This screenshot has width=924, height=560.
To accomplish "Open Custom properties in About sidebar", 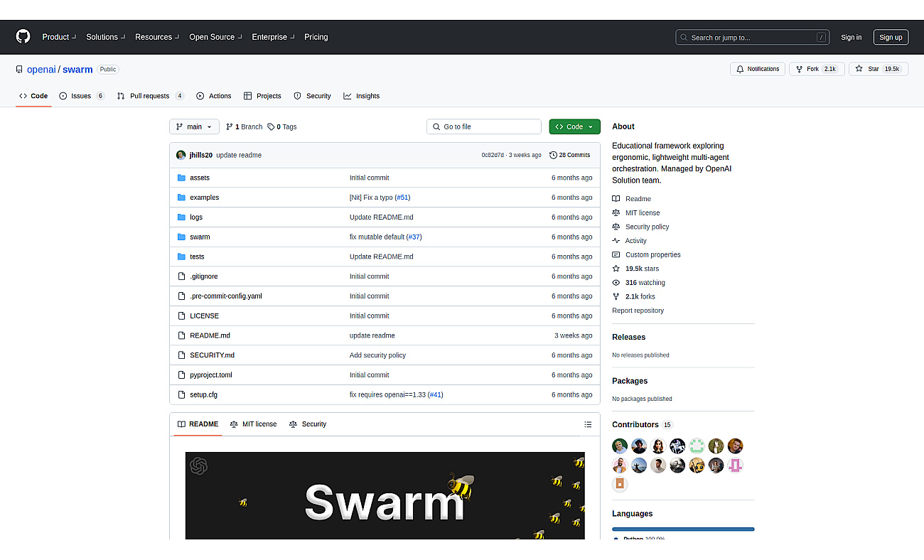I will [652, 254].
